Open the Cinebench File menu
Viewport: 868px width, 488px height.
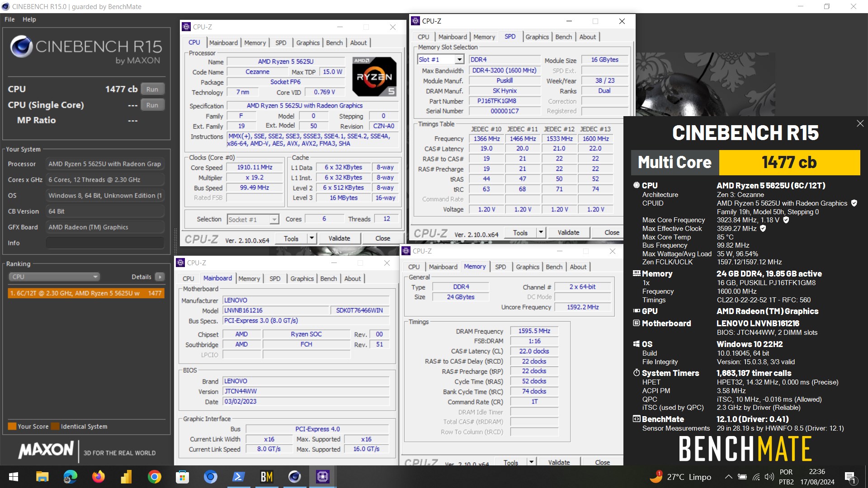tap(9, 19)
